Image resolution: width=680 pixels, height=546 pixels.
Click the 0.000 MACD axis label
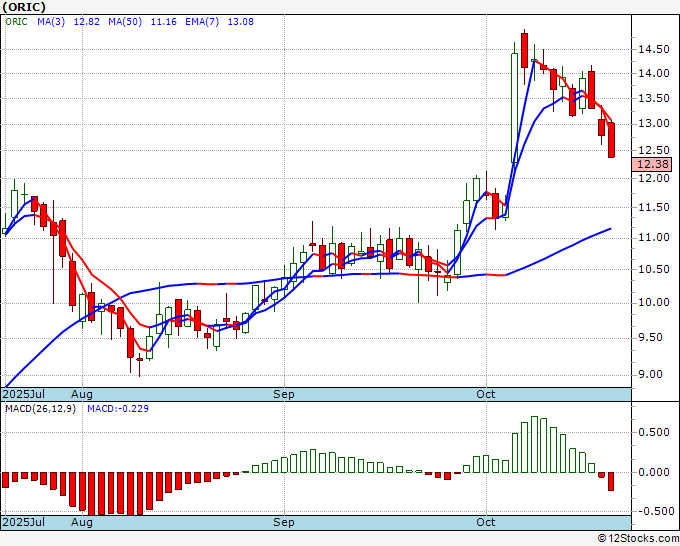(x=654, y=472)
